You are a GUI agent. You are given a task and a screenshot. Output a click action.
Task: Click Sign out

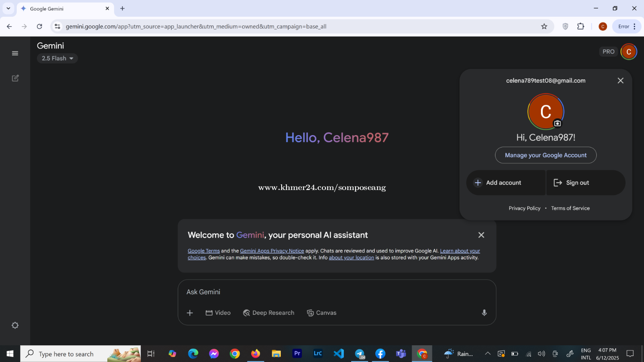586,183
